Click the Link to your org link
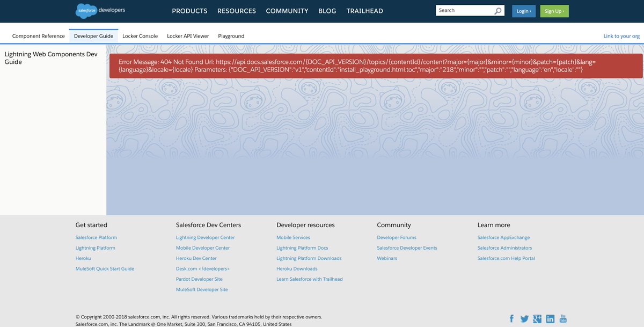 [621, 36]
